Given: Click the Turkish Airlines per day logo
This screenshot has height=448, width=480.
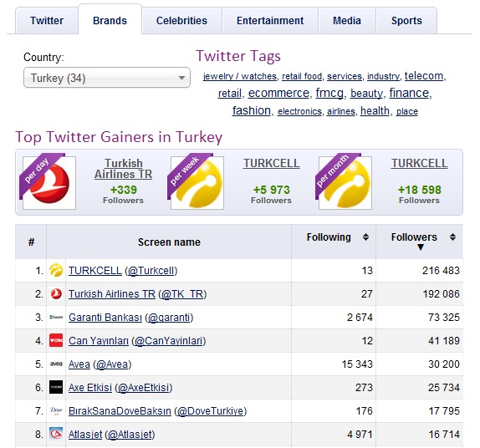Looking at the screenshot, I should point(49,183).
